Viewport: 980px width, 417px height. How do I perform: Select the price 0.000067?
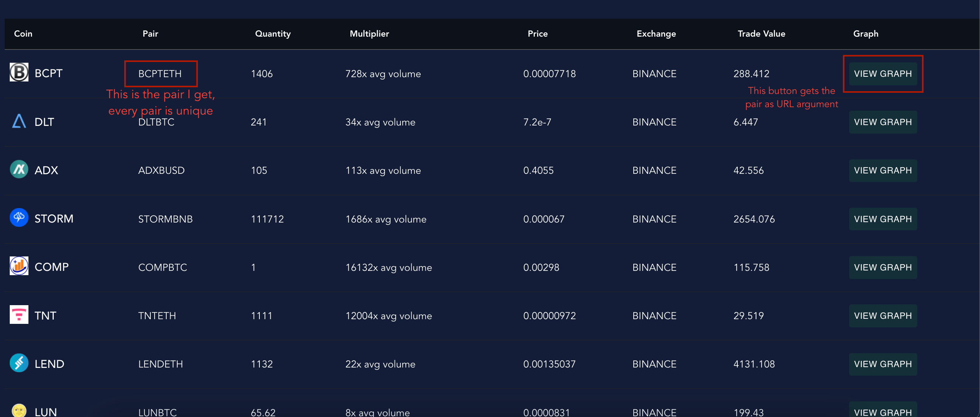click(544, 219)
